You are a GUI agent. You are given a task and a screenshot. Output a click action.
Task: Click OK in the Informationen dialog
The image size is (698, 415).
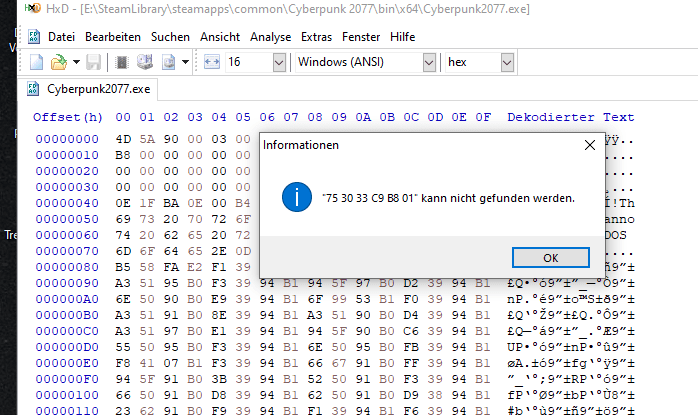click(x=551, y=258)
